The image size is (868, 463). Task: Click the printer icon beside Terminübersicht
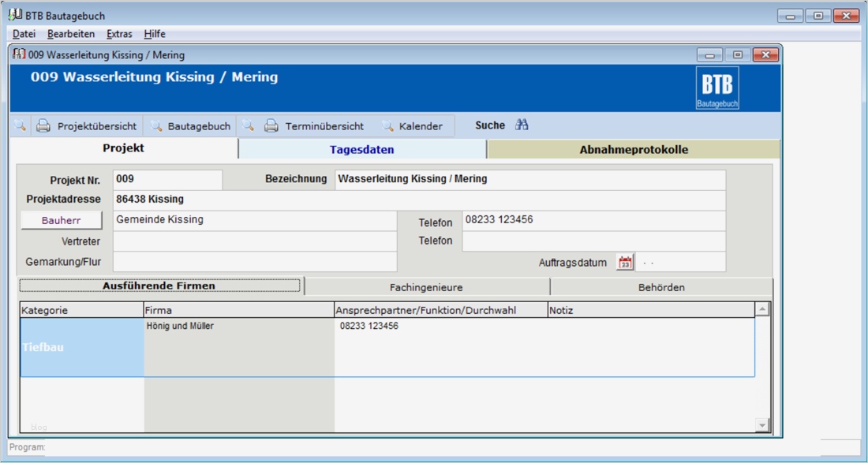[271, 126]
